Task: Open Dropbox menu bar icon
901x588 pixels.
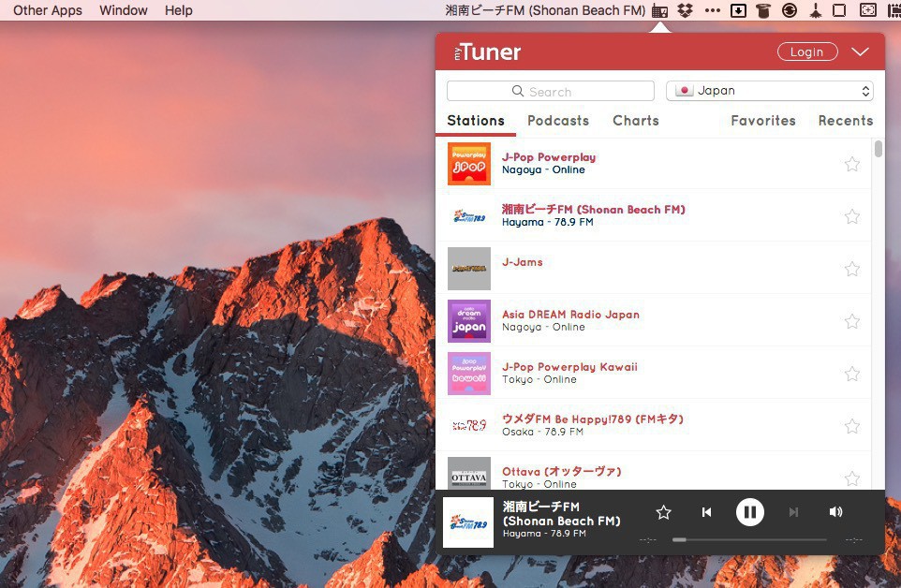Action: pyautogui.click(x=685, y=10)
